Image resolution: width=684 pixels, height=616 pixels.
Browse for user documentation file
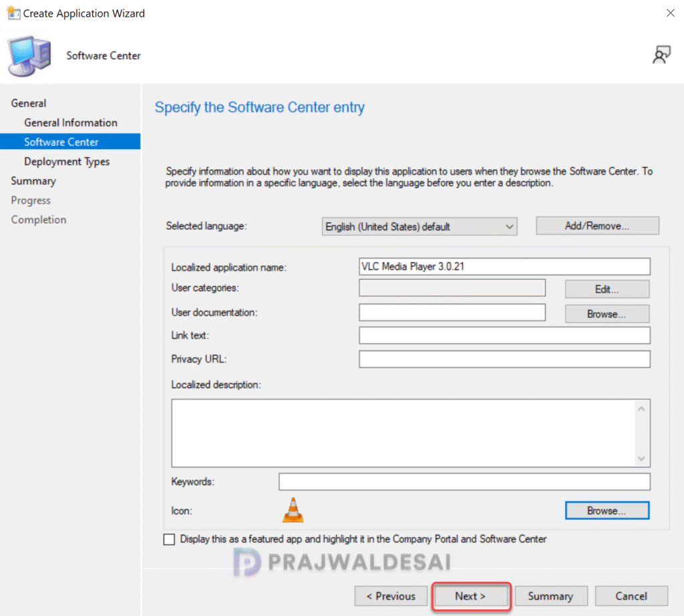pyautogui.click(x=607, y=313)
